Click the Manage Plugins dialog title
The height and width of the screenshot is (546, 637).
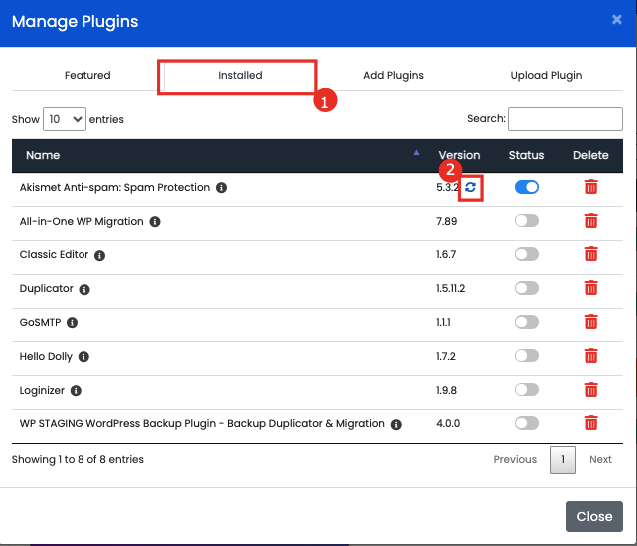(x=75, y=22)
